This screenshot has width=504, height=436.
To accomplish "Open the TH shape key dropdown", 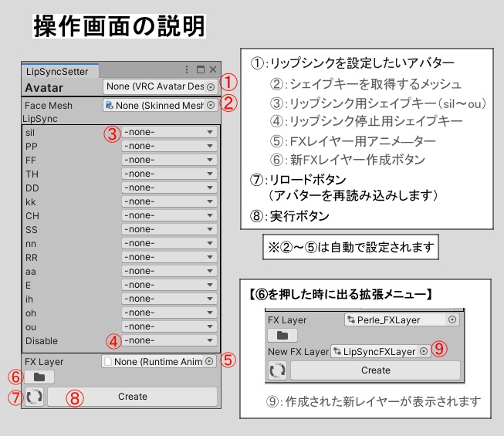I will click(x=169, y=174).
